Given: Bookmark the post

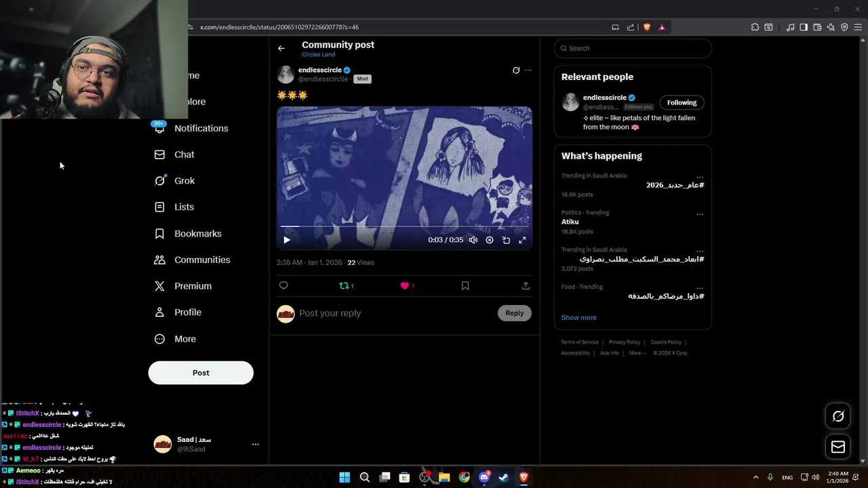Looking at the screenshot, I should pyautogui.click(x=465, y=286).
